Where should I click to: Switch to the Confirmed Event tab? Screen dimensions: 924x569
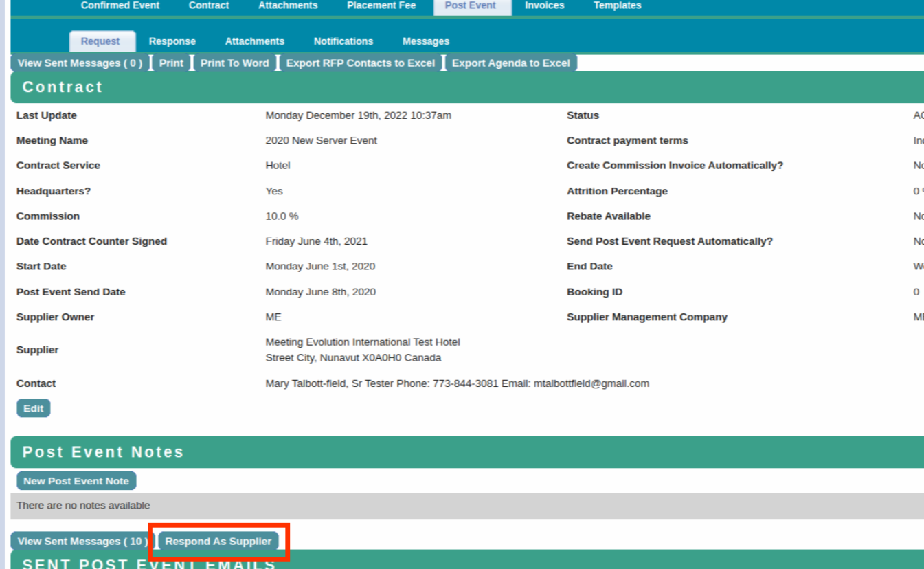point(120,5)
